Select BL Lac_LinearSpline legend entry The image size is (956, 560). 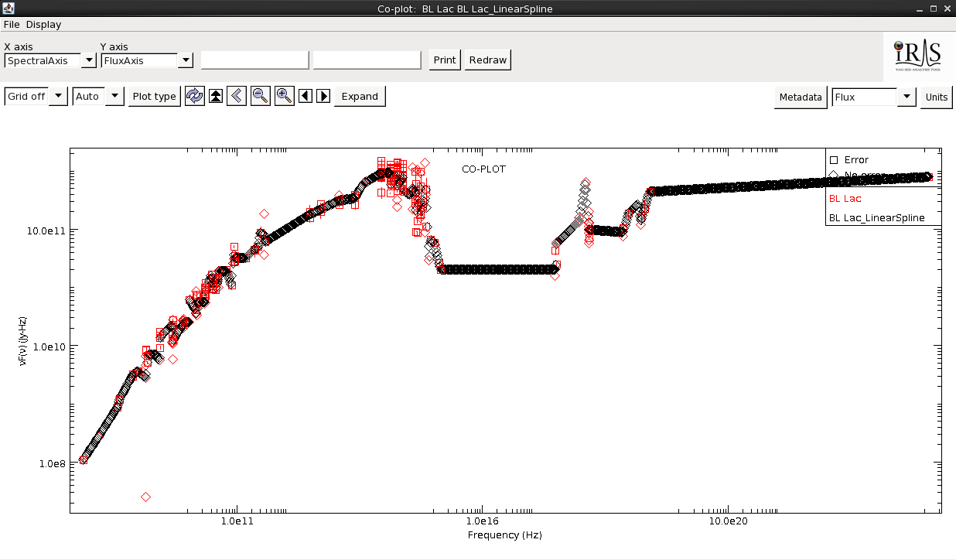point(877,217)
